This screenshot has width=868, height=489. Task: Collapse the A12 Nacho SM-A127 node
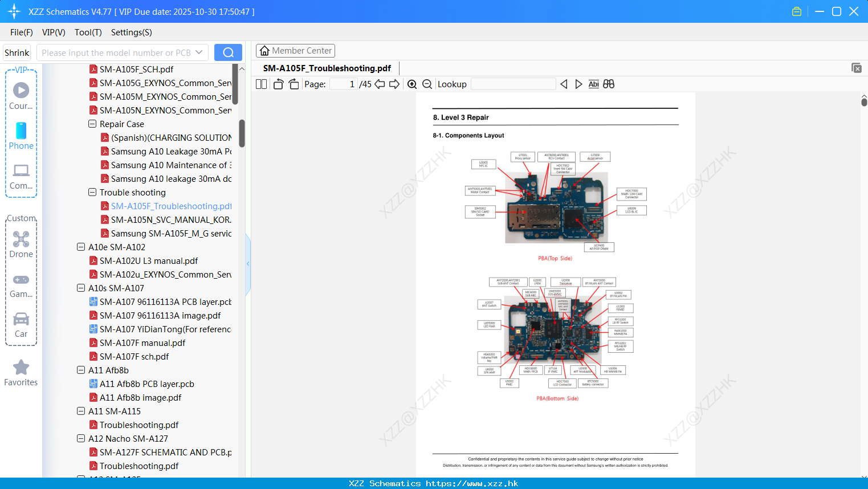point(81,438)
